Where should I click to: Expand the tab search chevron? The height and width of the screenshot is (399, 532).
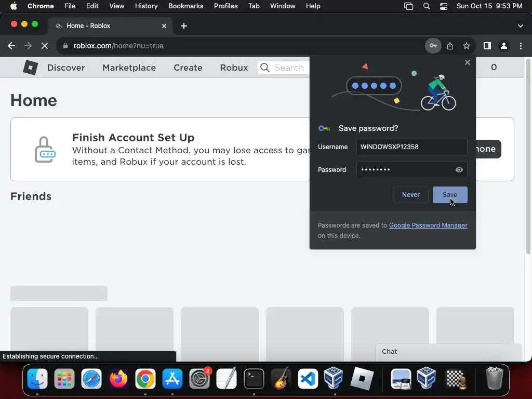point(521,26)
